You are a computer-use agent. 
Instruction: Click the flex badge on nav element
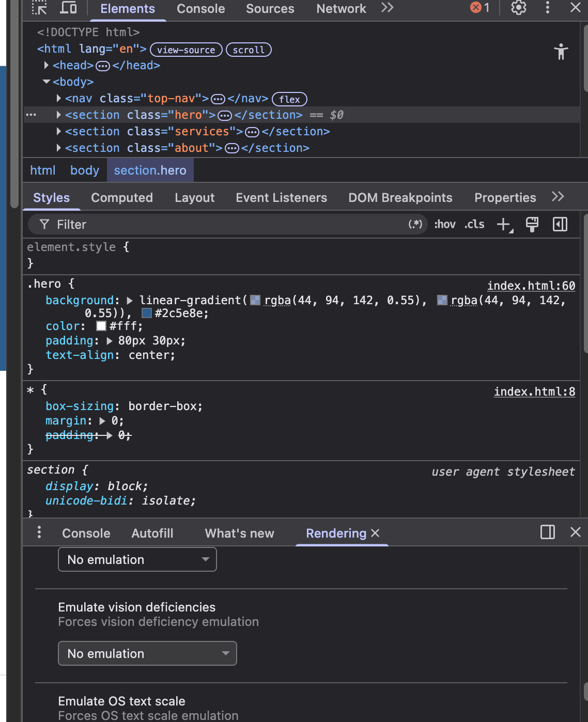[289, 99]
